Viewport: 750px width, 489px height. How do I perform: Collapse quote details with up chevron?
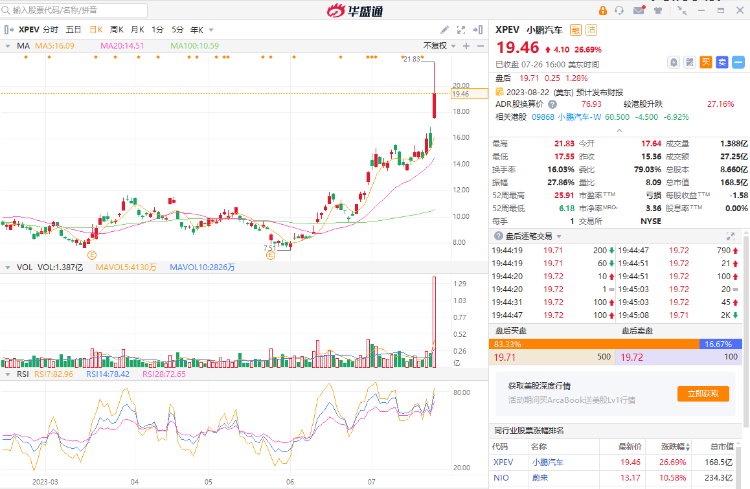tap(619, 131)
